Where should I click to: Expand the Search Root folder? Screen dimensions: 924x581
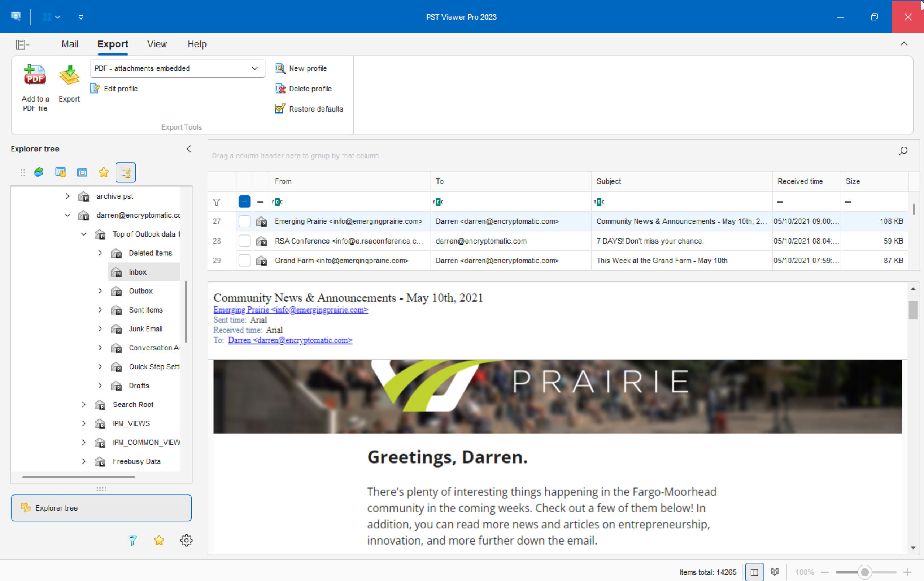[83, 404]
